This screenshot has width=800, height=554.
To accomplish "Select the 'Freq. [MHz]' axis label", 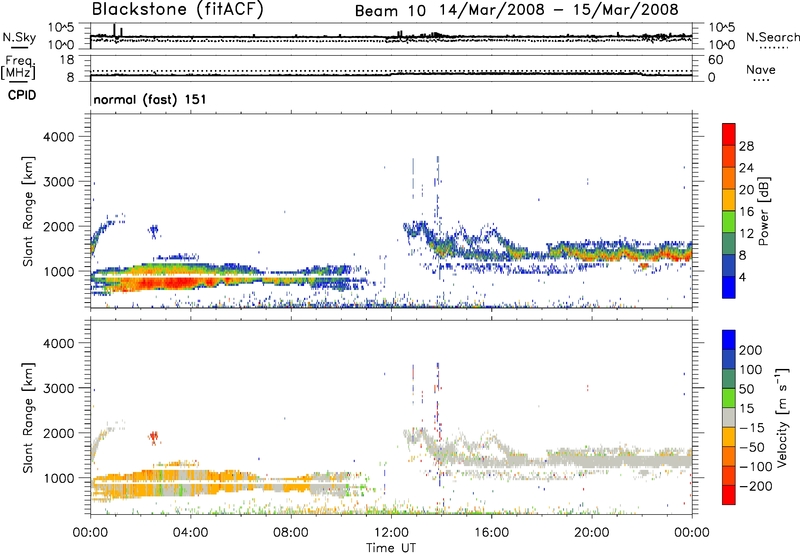I will coord(18,67).
